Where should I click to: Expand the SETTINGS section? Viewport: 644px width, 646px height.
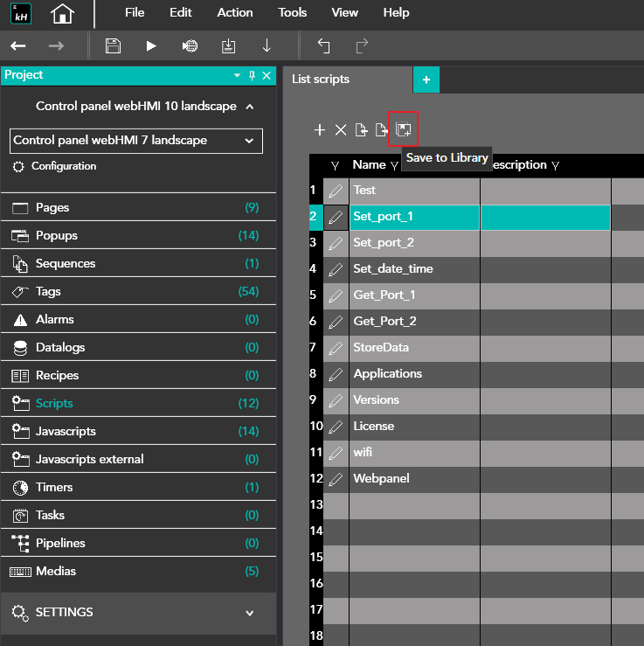(249, 613)
